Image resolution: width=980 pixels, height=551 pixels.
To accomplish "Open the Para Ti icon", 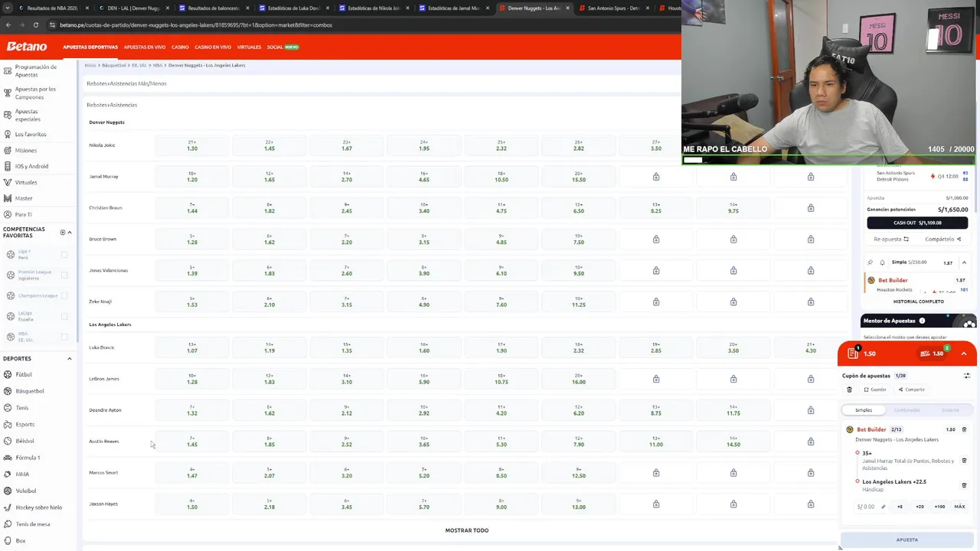I will [8, 214].
